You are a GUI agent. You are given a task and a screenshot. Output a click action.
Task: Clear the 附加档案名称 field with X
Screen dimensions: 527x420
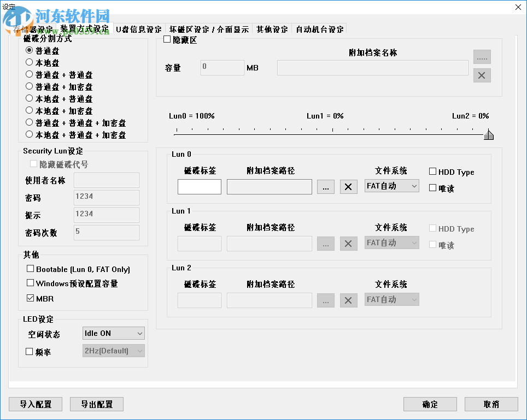pyautogui.click(x=482, y=75)
